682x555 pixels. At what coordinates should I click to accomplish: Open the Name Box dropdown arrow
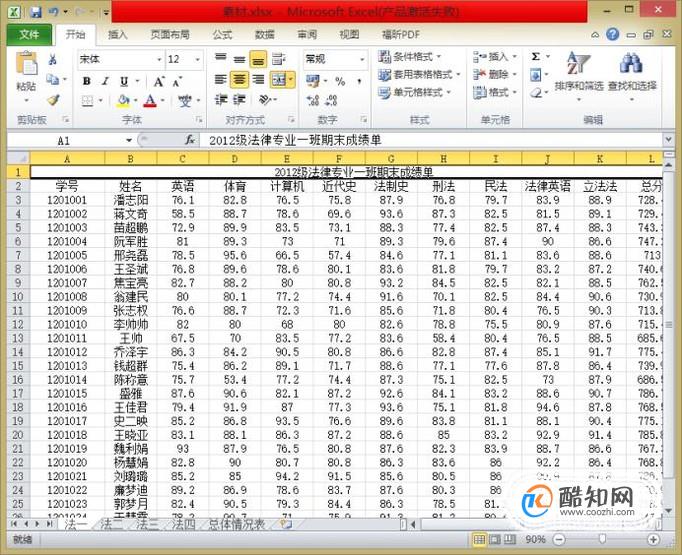pos(129,140)
